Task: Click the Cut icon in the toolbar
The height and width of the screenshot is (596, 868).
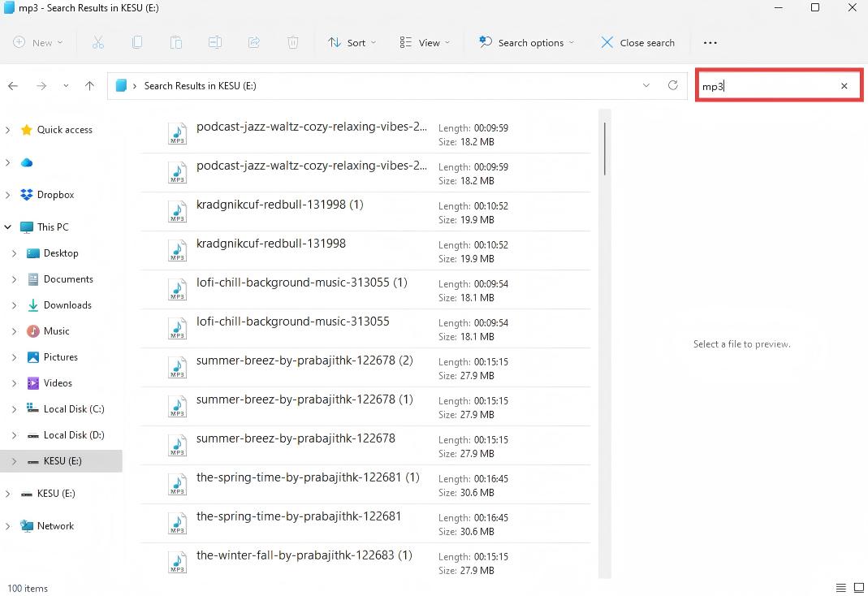Action: [x=98, y=42]
